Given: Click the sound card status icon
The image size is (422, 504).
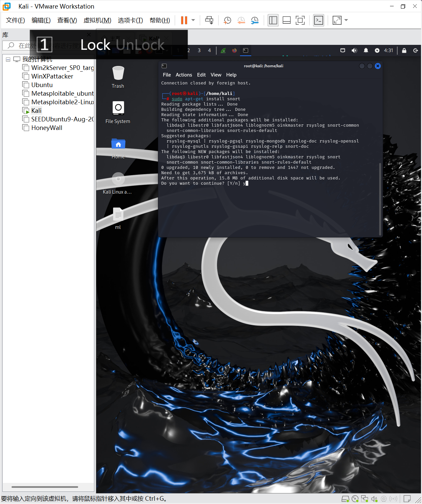Looking at the screenshot, I should click(x=374, y=499).
